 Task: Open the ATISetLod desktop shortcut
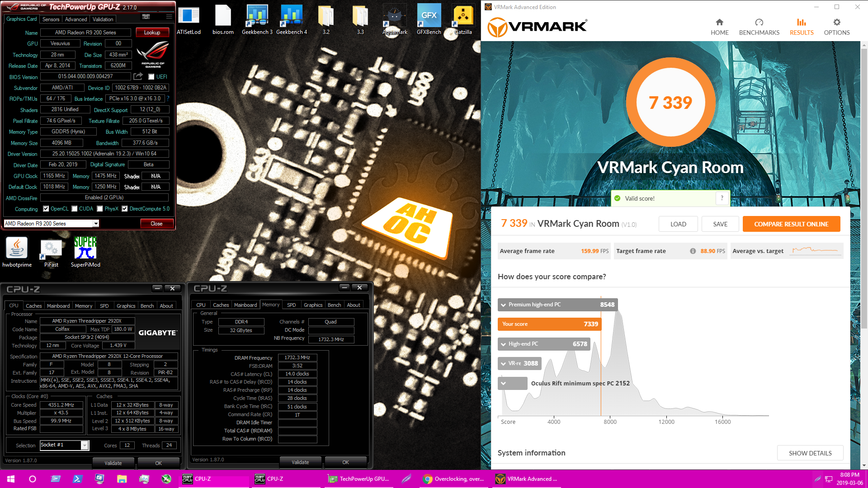pyautogui.click(x=189, y=20)
